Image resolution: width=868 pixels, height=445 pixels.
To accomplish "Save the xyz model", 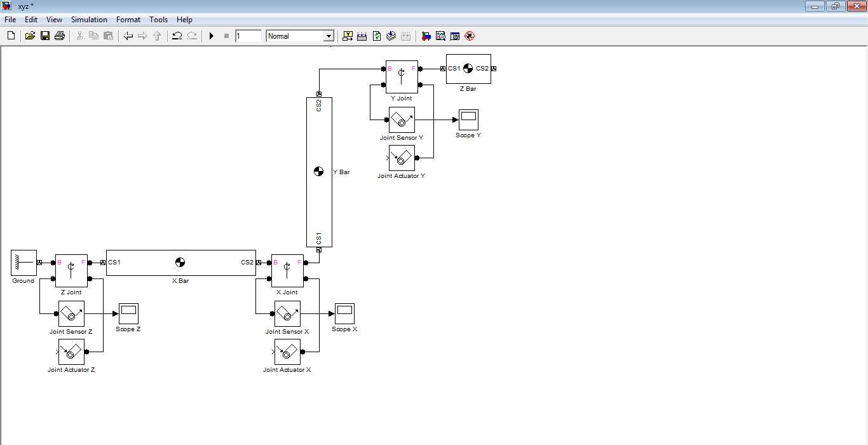I will (x=44, y=36).
